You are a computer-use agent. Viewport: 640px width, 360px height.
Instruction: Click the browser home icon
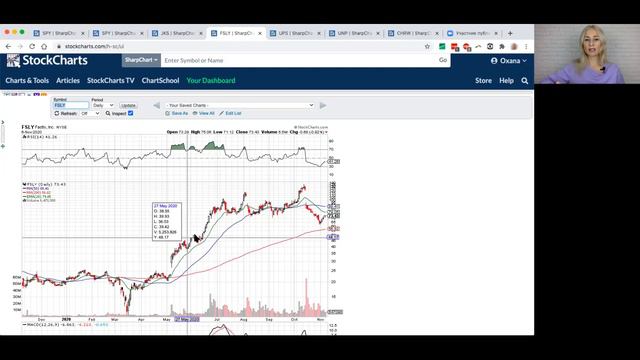(44, 47)
